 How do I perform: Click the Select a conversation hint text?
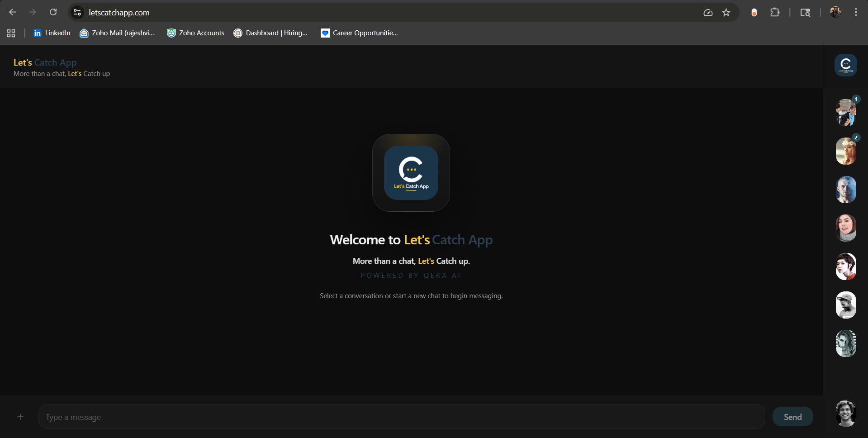click(x=411, y=296)
